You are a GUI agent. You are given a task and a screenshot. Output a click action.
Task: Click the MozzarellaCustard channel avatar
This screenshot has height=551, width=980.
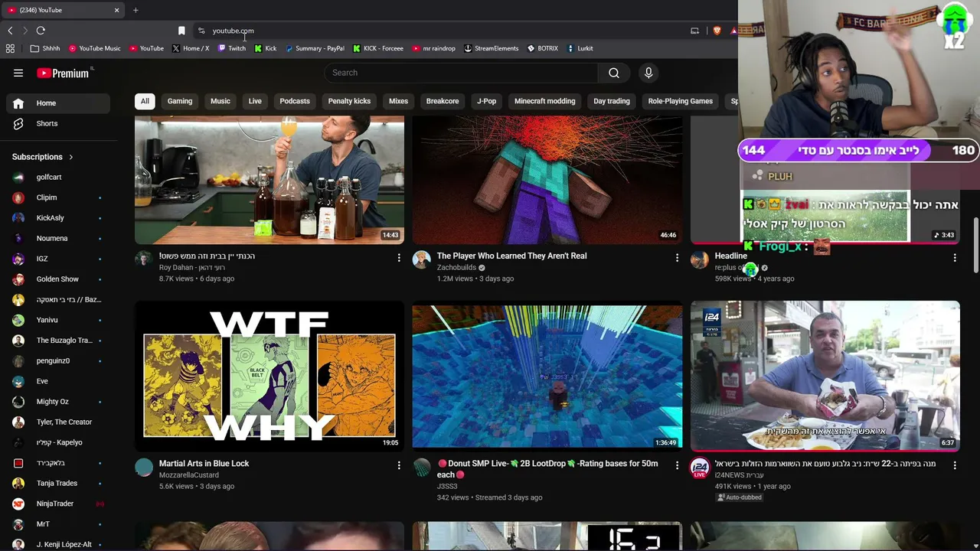[x=144, y=468]
